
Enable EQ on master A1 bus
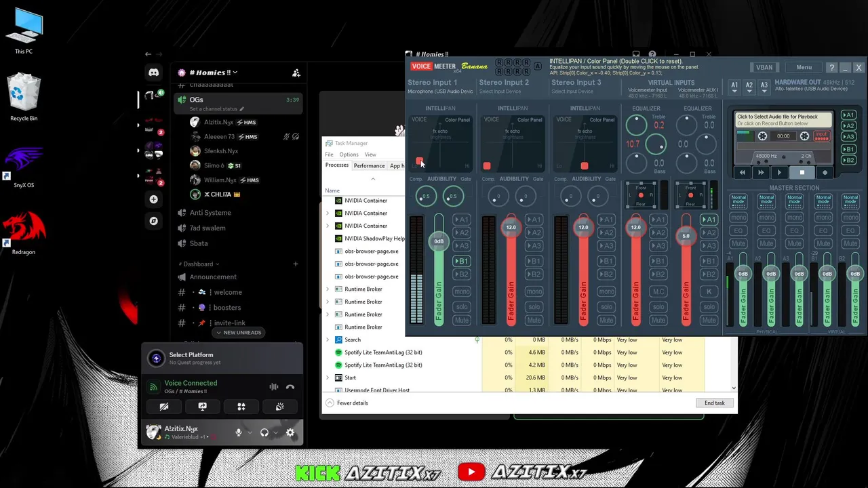point(738,230)
